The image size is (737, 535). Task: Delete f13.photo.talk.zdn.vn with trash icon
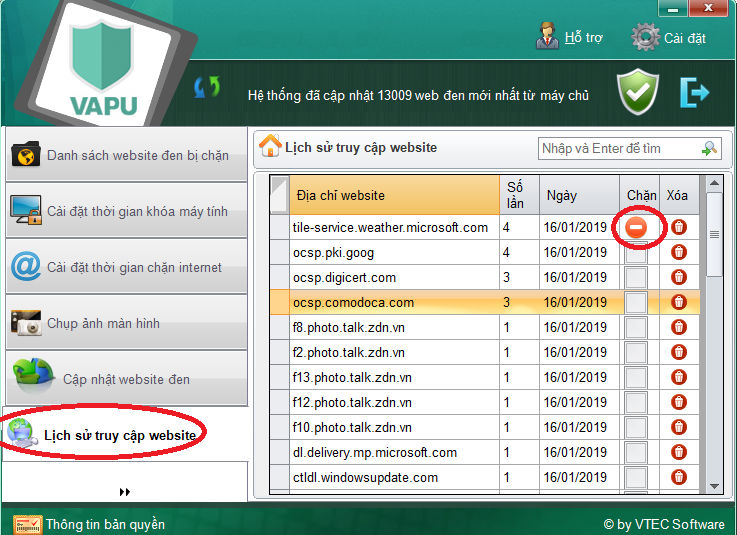click(x=679, y=377)
